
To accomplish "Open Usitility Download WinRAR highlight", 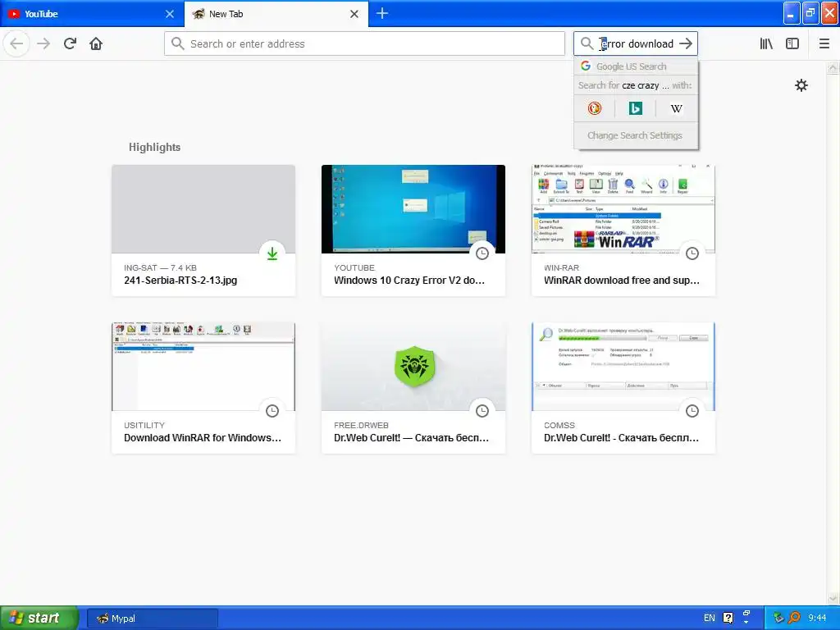I will 203,388.
